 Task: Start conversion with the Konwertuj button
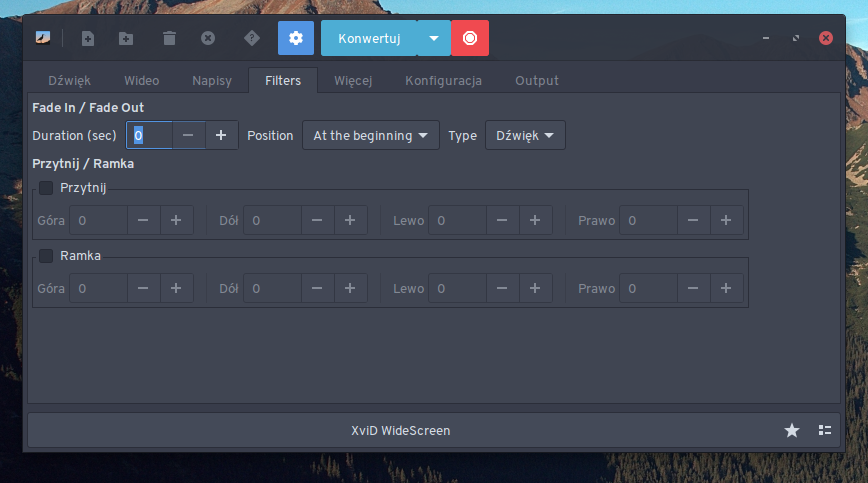coord(369,38)
